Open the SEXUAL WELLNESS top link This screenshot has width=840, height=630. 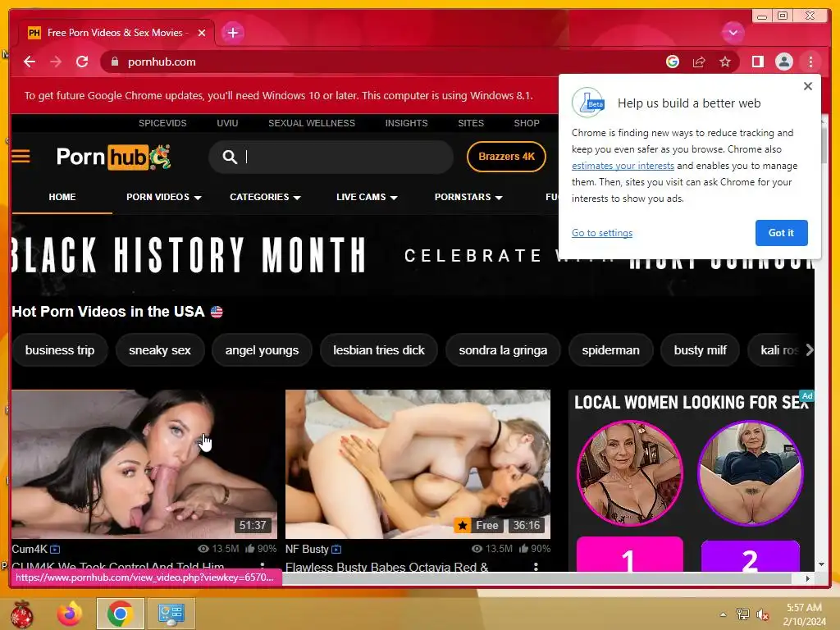click(311, 123)
